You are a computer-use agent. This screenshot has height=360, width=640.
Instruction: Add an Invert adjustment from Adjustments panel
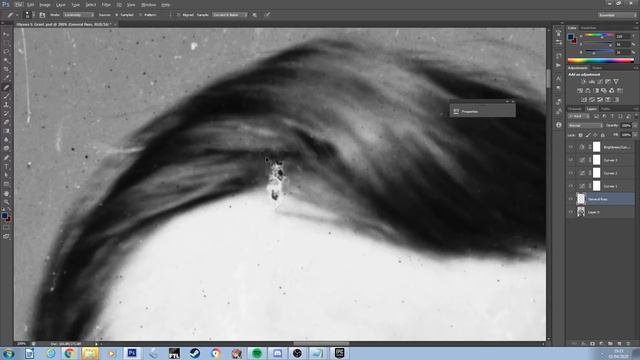584,99
